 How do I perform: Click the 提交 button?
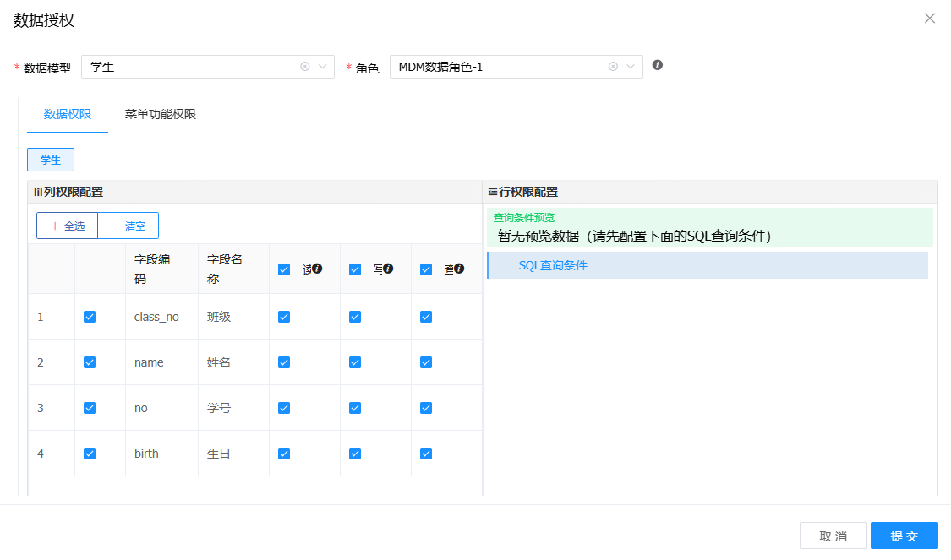coord(904,536)
